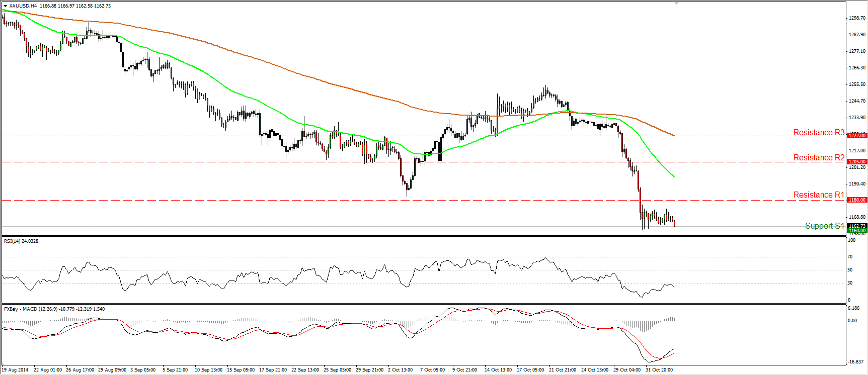Click the 2 Oct 13:00 time label
The height and width of the screenshot is (375, 868).
click(x=401, y=370)
